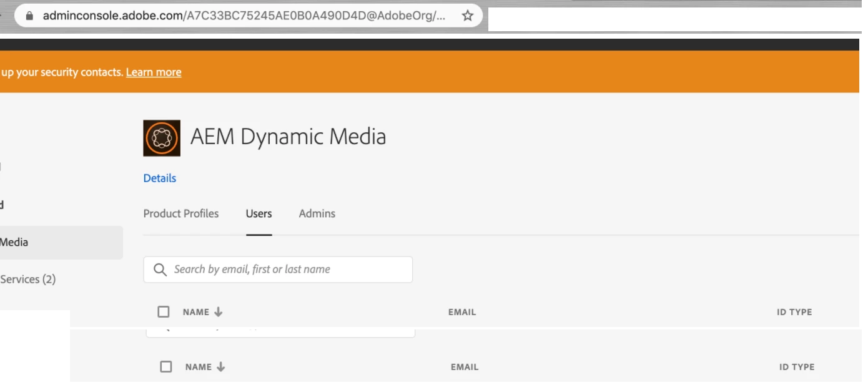
Task: Bookmark the page with the star icon
Action: 467,16
